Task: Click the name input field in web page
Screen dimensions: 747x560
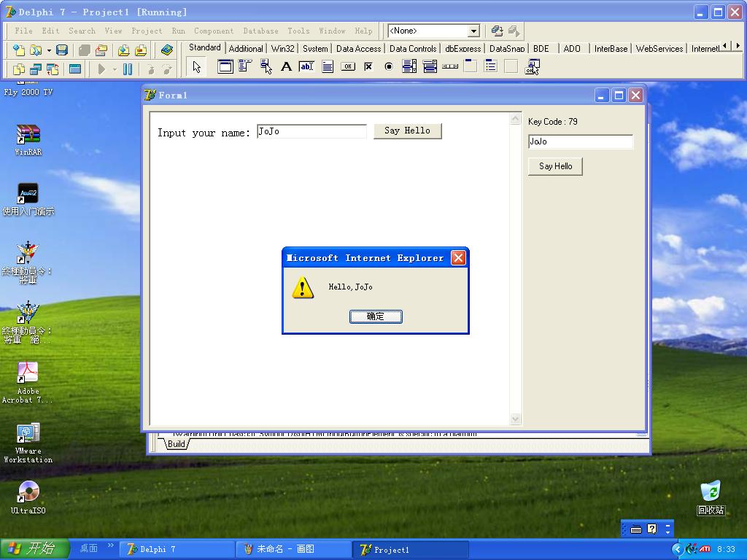Action: click(x=311, y=131)
